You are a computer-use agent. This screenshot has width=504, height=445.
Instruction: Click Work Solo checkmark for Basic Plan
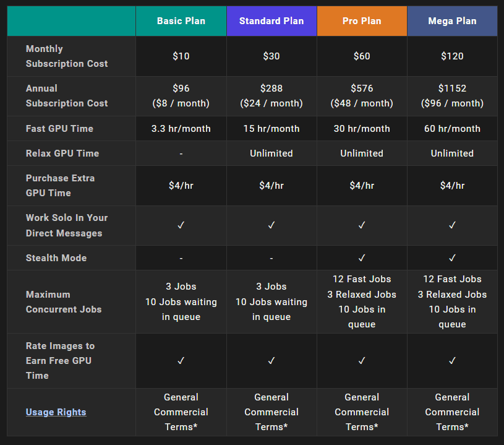tap(181, 225)
